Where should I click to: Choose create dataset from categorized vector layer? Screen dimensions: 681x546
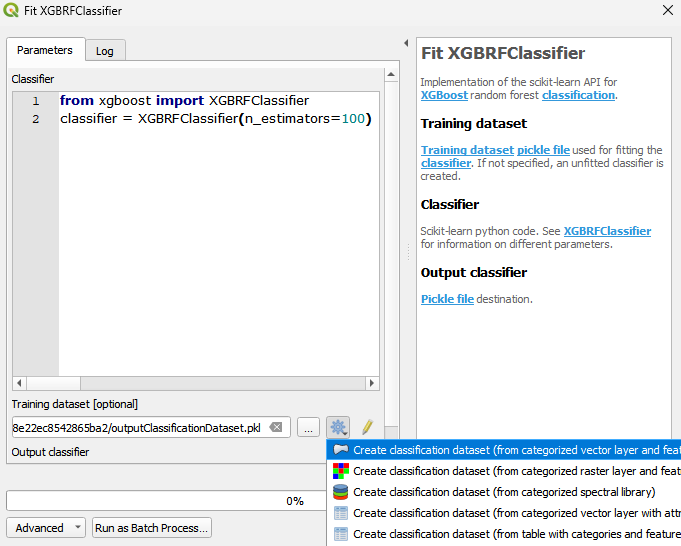click(504, 450)
